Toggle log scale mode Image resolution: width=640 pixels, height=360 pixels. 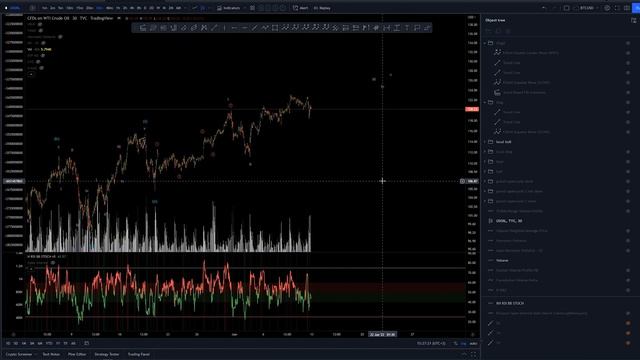[x=463, y=344]
